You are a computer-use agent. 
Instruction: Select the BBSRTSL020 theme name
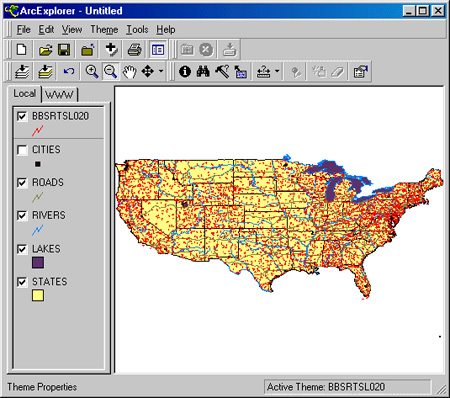(x=60, y=116)
